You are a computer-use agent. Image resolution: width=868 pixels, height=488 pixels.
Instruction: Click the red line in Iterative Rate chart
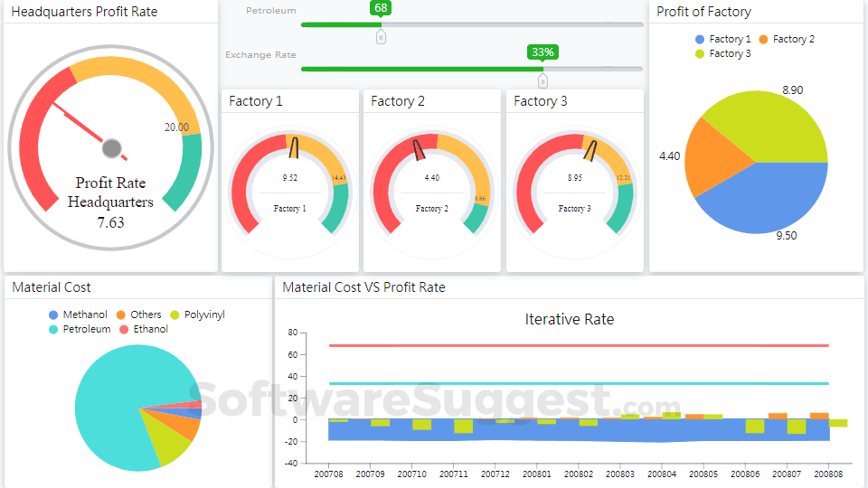click(x=579, y=345)
